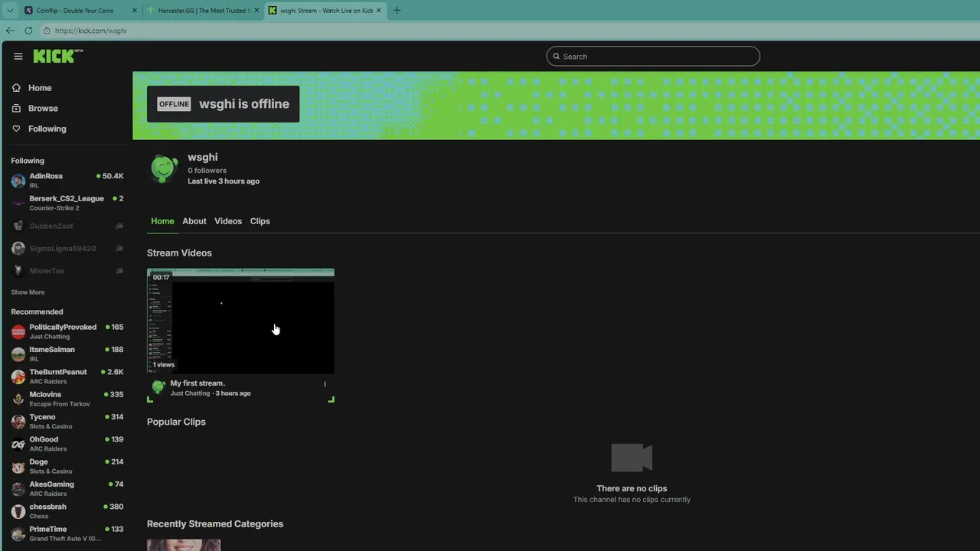The width and height of the screenshot is (980, 551).
Task: Close the Harvester.GG browser tab
Action: coord(256,11)
